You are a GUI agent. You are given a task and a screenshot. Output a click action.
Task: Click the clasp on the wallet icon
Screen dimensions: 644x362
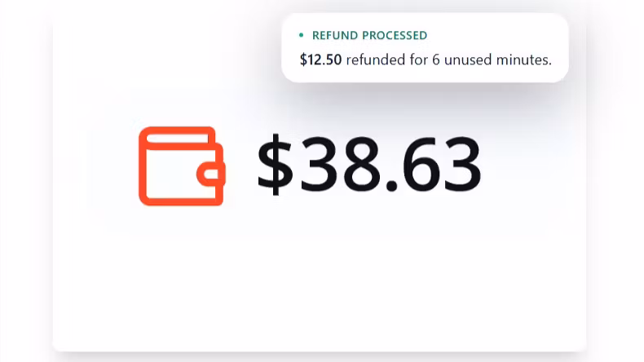tap(213, 173)
